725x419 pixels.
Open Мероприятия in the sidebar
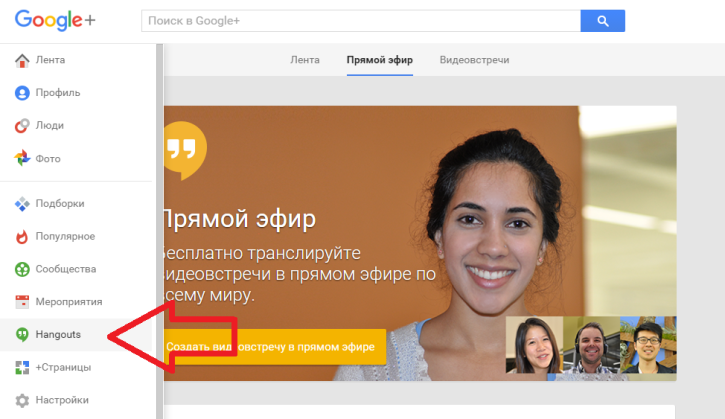click(69, 302)
